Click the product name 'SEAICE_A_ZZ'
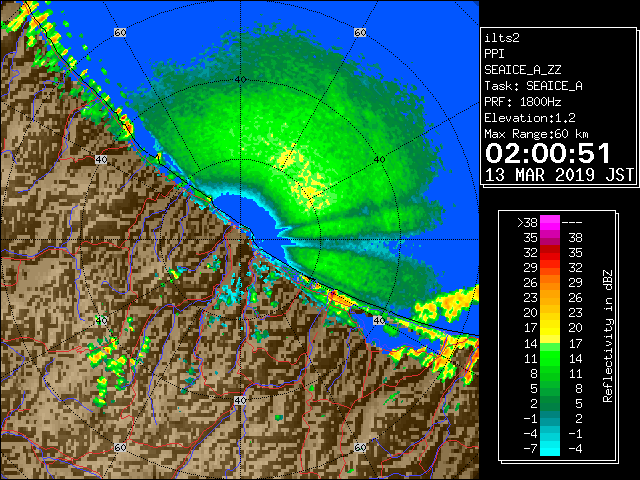 522,70
